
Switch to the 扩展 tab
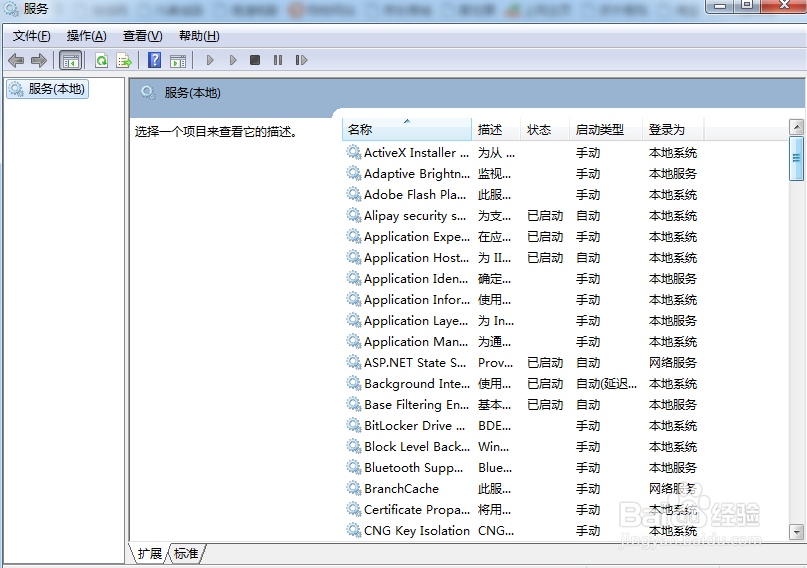tap(150, 553)
